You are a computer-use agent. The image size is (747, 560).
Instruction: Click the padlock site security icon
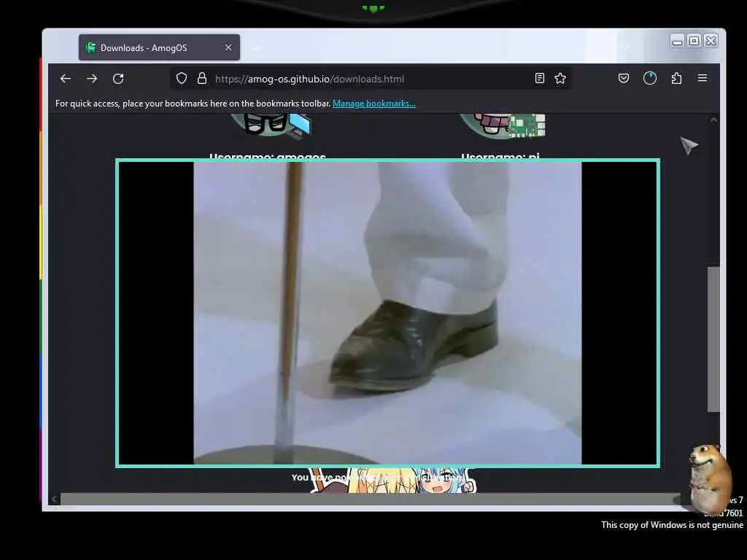202,79
